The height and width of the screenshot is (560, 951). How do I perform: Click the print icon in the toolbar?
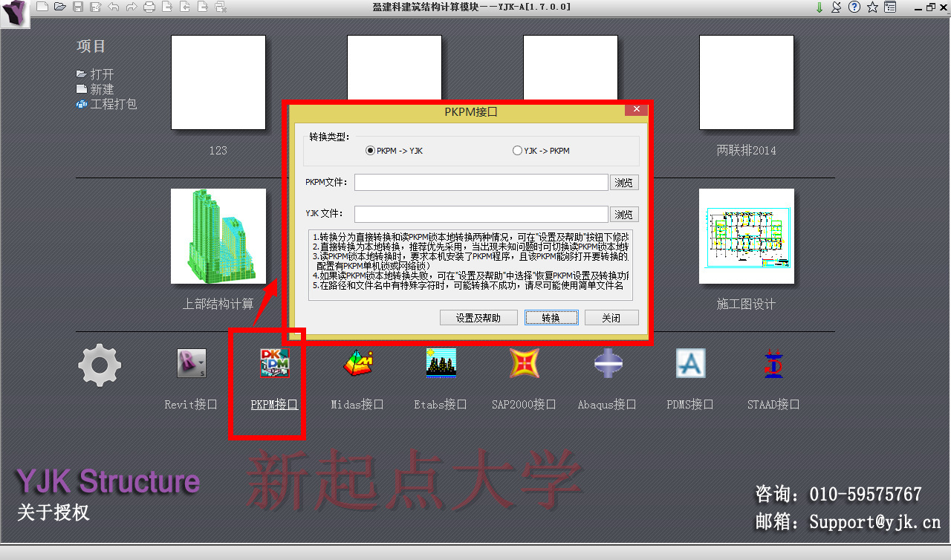(x=149, y=7)
